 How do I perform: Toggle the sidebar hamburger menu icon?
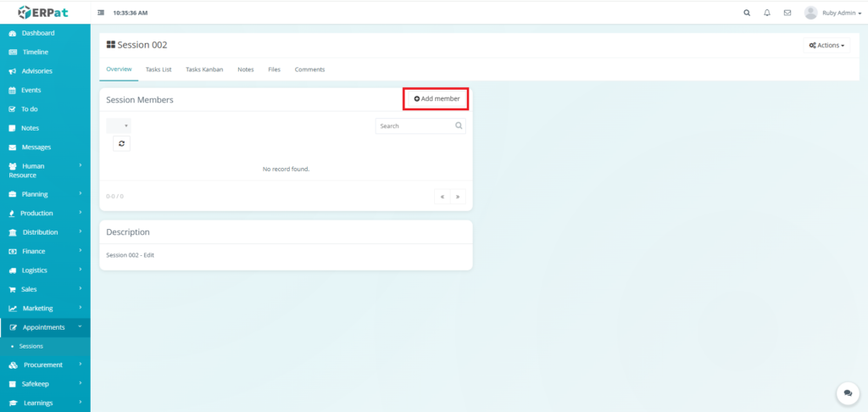pyautogui.click(x=102, y=13)
